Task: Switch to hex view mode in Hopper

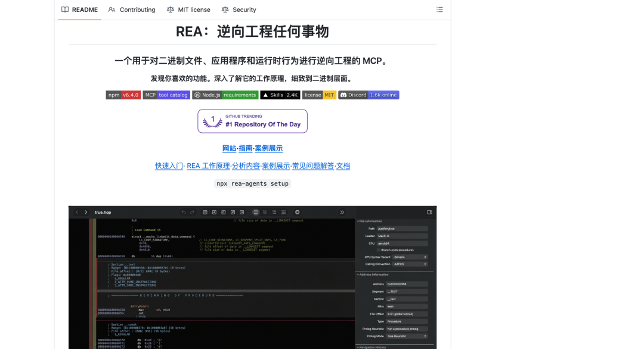Action: (x=283, y=212)
